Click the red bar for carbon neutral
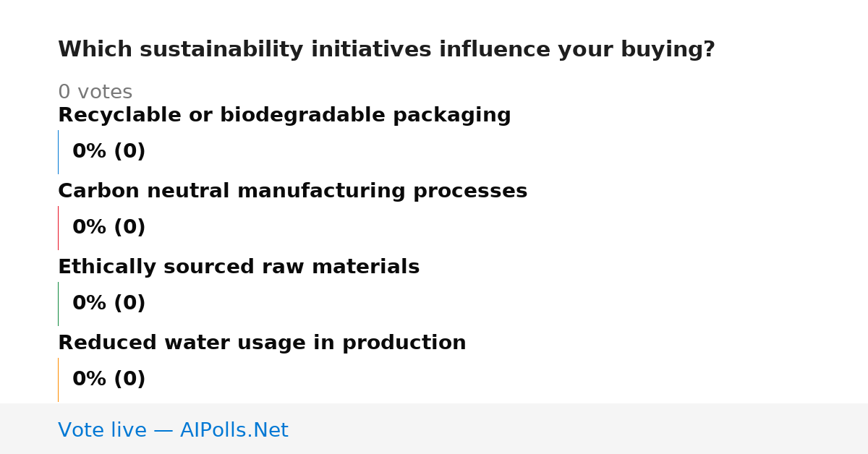 click(58, 228)
